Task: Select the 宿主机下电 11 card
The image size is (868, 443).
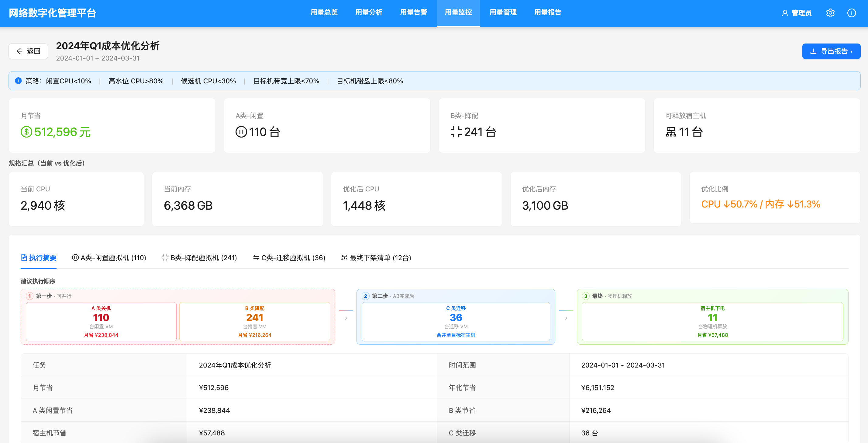Action: 713,322
